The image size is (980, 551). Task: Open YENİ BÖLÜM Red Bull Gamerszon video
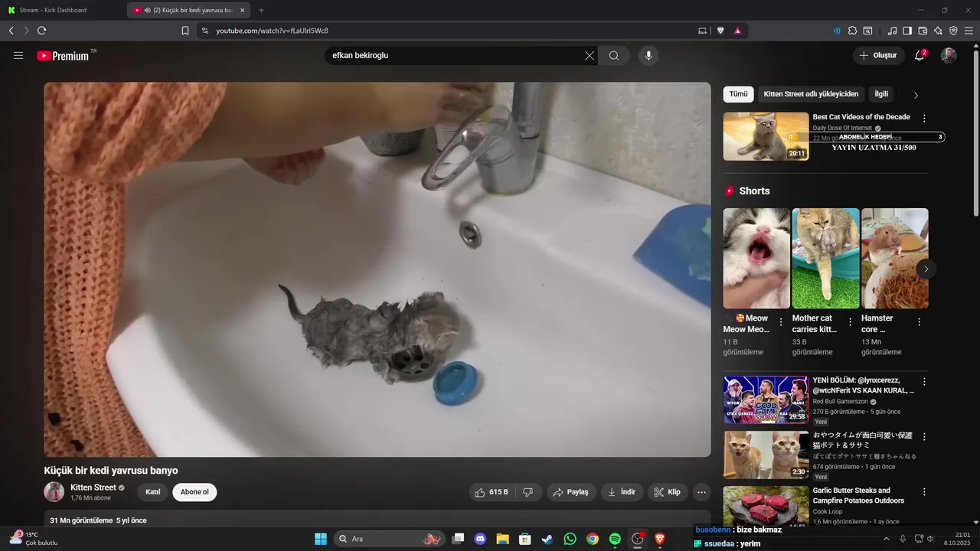point(766,399)
